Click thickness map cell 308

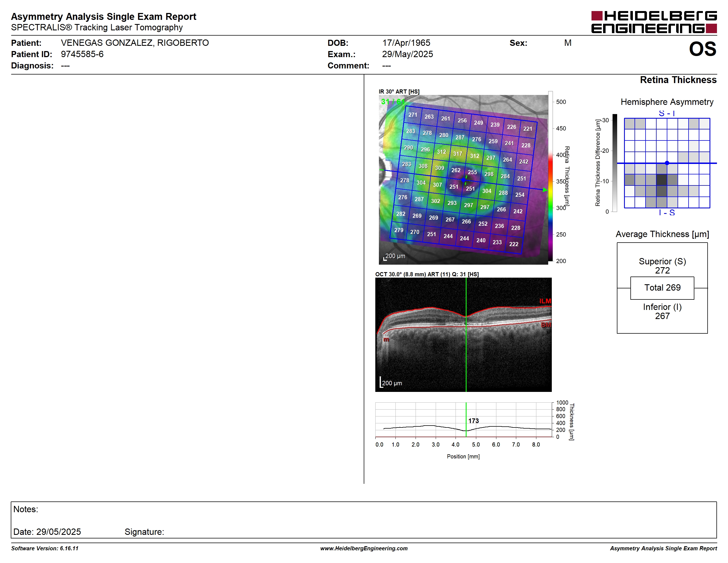coord(423,166)
